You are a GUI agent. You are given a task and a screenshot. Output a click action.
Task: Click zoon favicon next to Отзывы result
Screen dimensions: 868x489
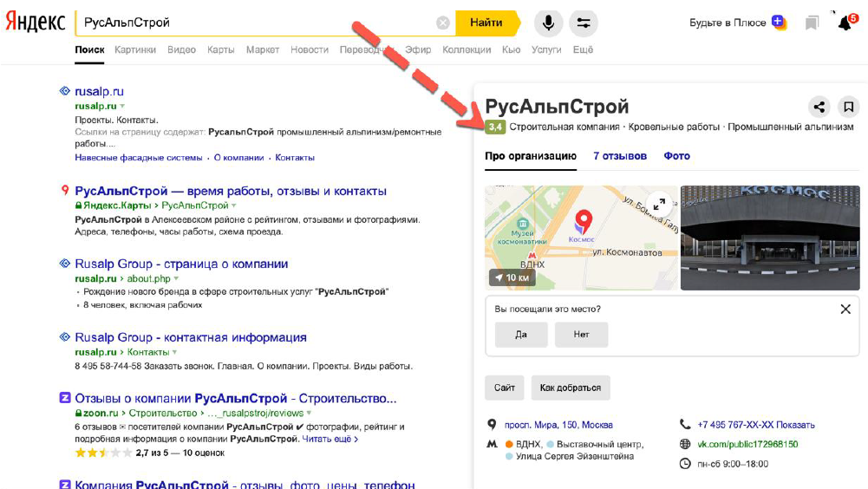[x=65, y=398]
